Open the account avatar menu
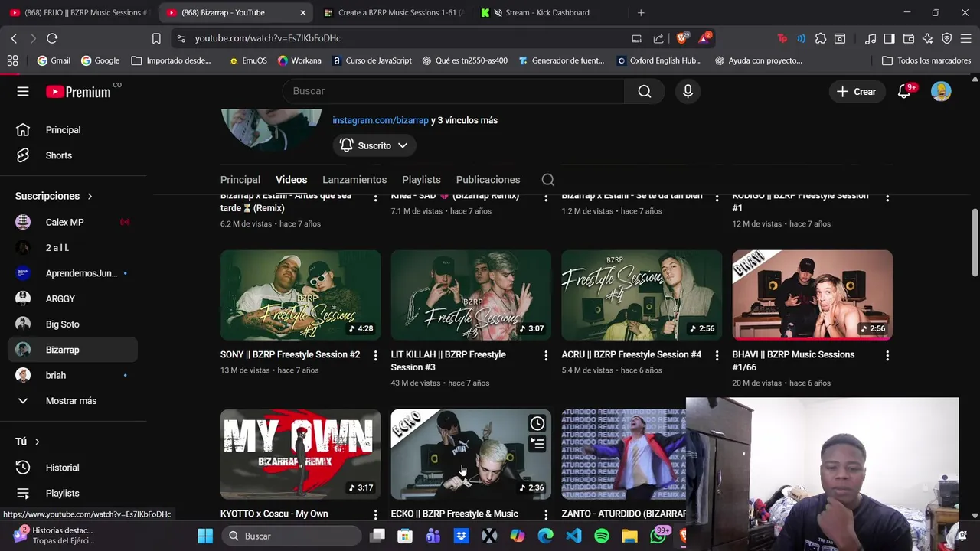980x551 pixels. (x=941, y=91)
